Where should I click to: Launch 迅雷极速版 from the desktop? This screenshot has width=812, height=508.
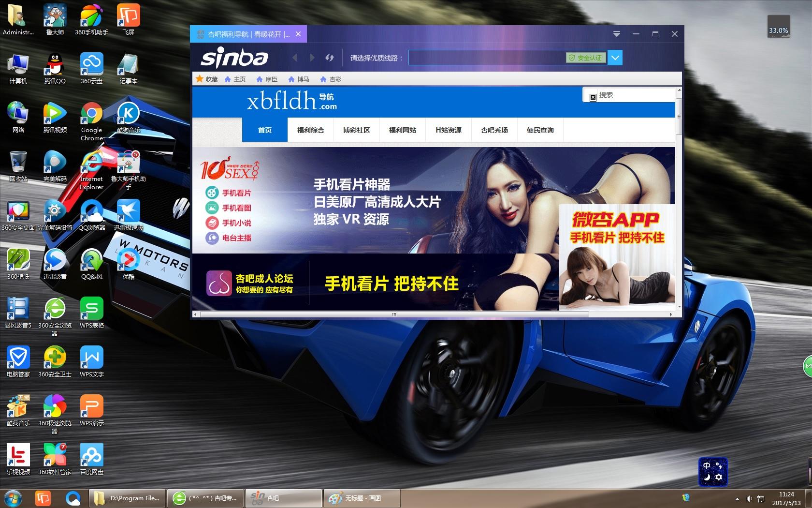coord(129,215)
